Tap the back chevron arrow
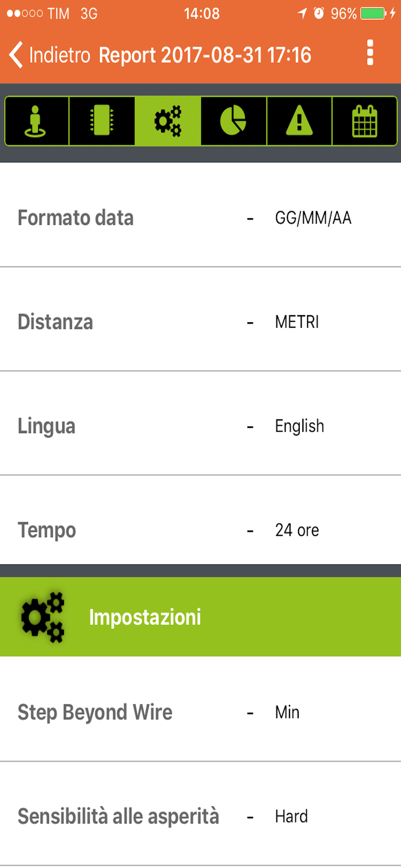 coord(16,55)
